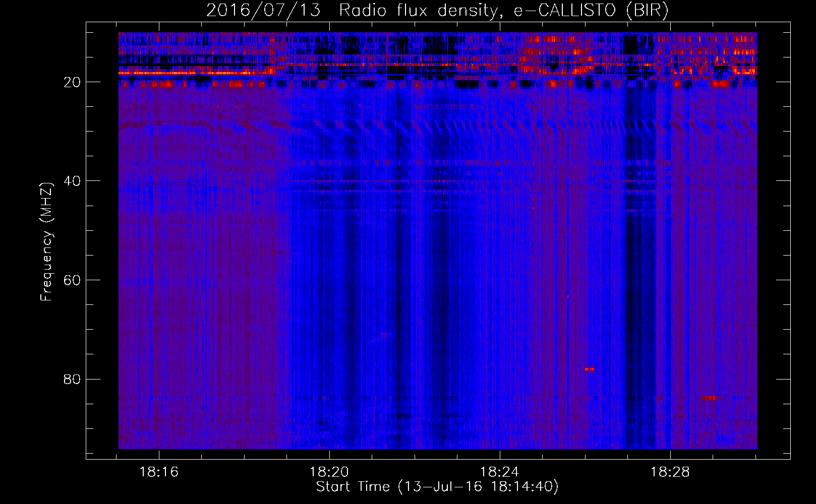Screen dimensions: 816x504
Task: Click the '40' frequency tick label
Action: 73,181
